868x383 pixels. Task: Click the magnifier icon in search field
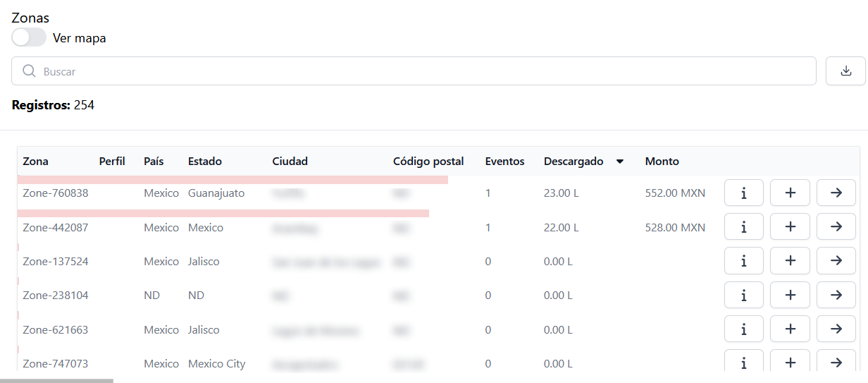(29, 71)
